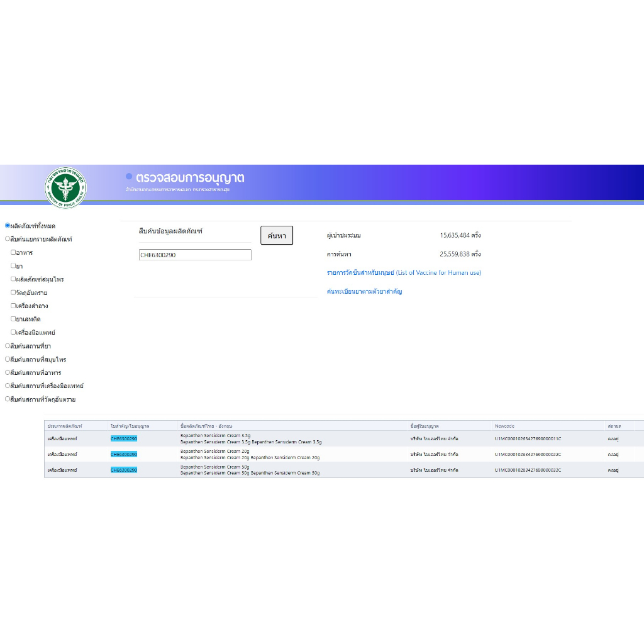Enable the ผลิตภัณฑ์สมุนไพร checkbox
Viewport: 644px width, 644px height.
click(13, 279)
